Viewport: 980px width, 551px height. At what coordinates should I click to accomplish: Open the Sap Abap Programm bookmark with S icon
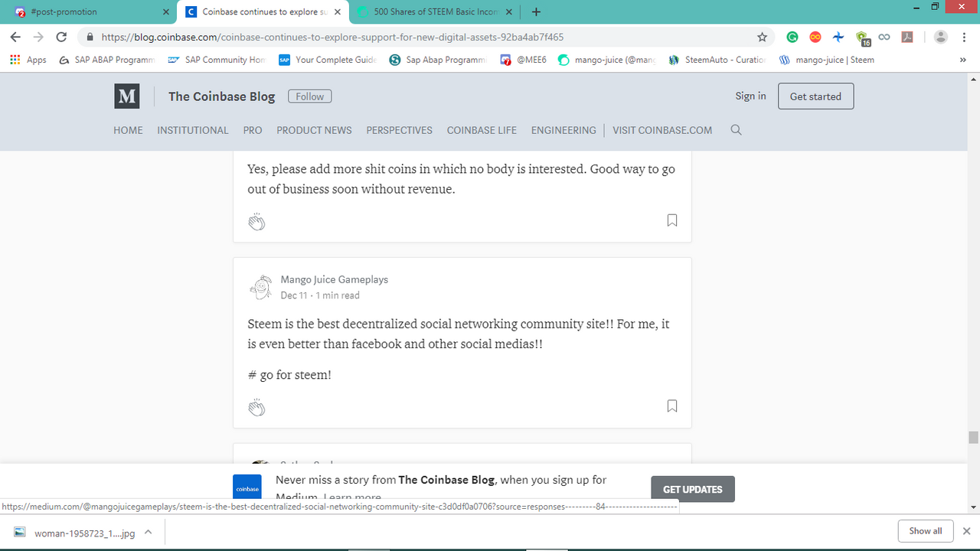[438, 60]
